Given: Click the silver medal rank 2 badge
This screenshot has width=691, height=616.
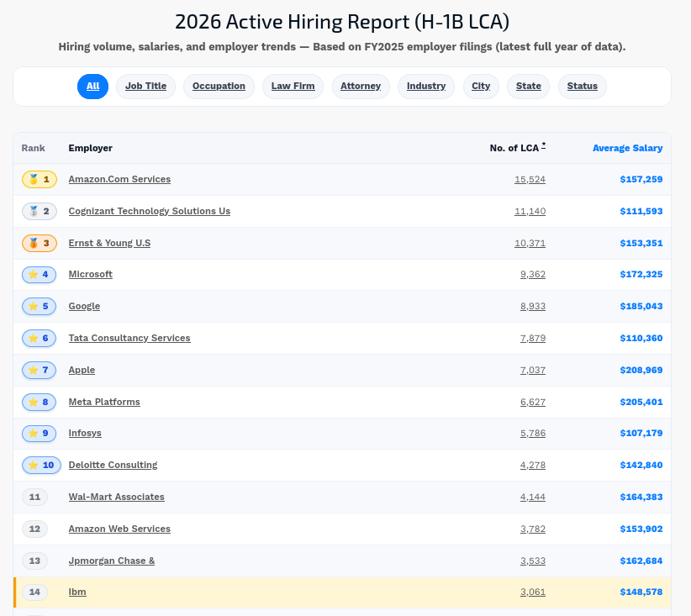Looking at the screenshot, I should tap(40, 211).
